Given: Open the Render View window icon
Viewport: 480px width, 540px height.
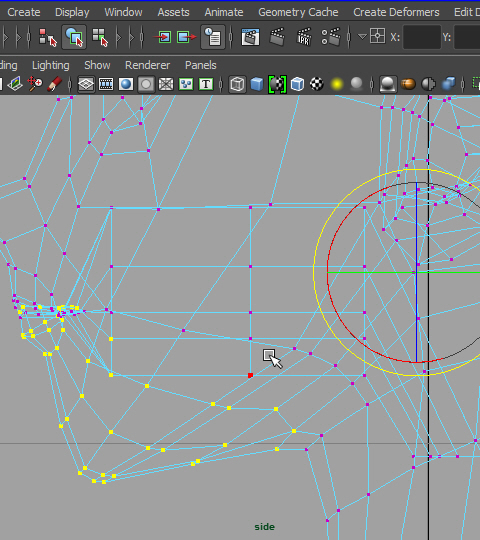Looking at the screenshot, I should click(250, 37).
